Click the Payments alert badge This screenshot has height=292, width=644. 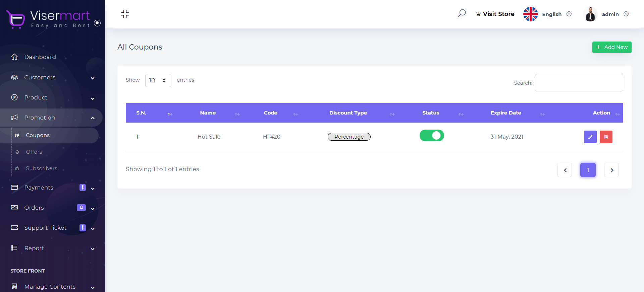(x=83, y=188)
